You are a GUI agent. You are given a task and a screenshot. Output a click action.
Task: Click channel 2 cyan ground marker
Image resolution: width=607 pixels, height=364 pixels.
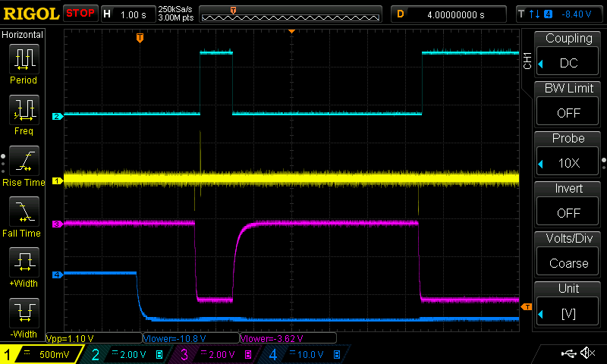pyautogui.click(x=58, y=116)
